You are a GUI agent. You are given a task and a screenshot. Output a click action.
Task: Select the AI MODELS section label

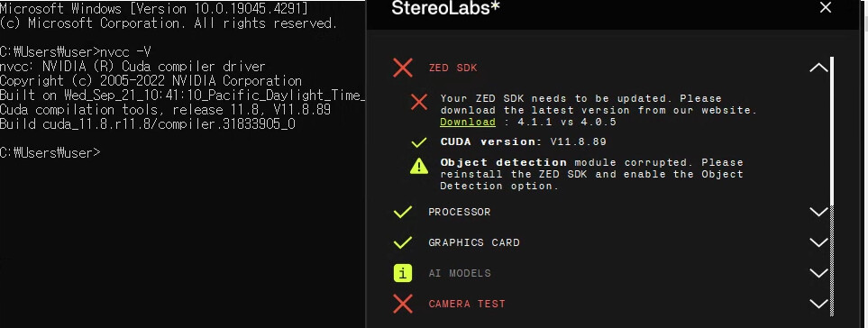point(460,273)
